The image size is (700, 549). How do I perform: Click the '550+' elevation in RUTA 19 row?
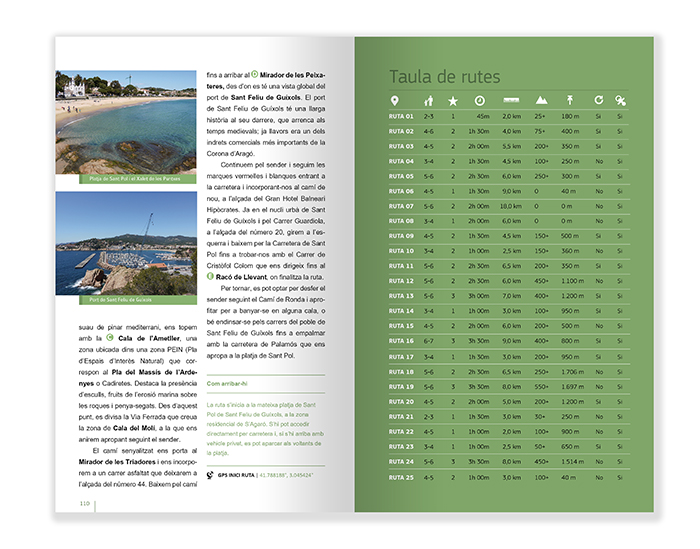point(542,387)
